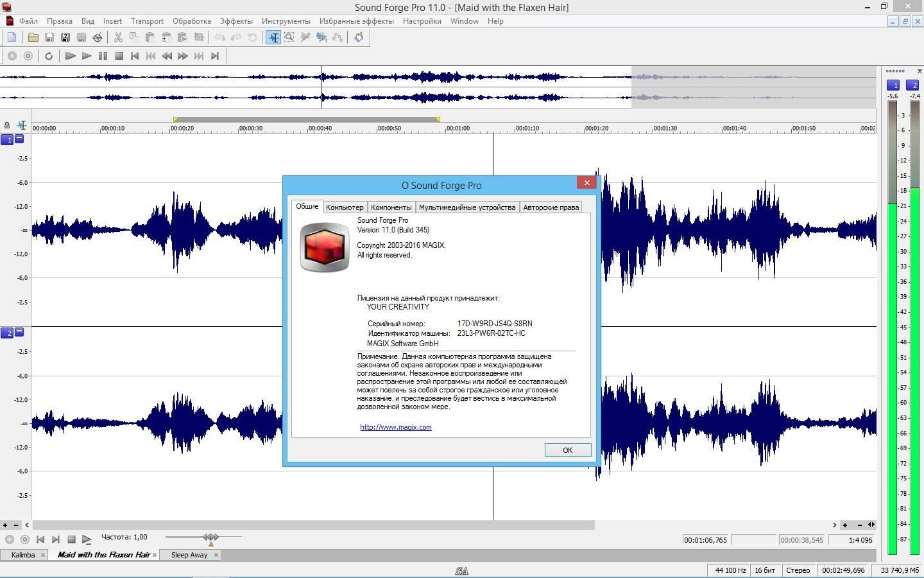This screenshot has width=924, height=578.
Task: Toggle meter channel 2 button
Action: tap(913, 85)
